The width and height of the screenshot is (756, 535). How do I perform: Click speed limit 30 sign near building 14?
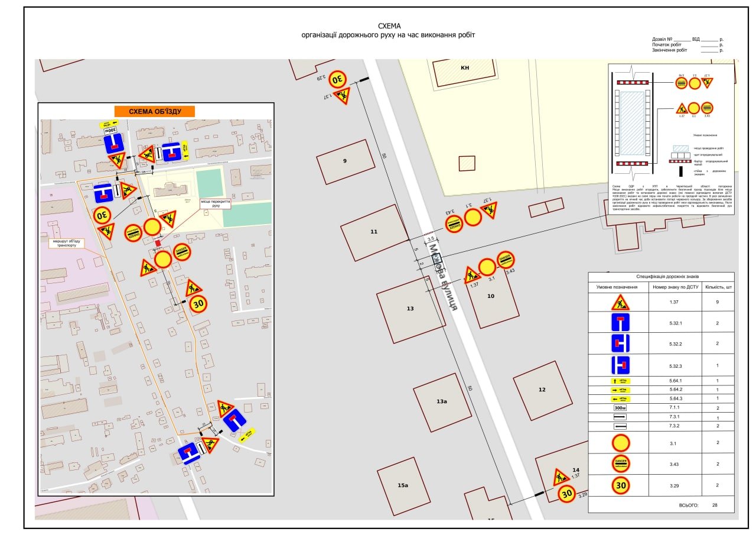click(568, 494)
